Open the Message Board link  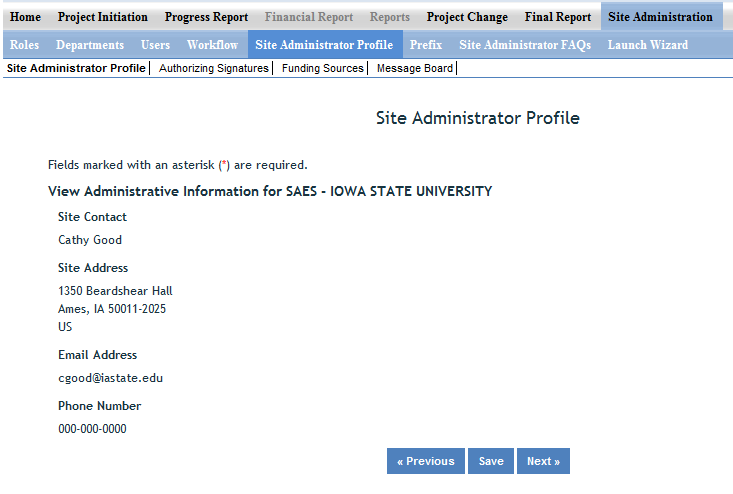[x=414, y=69]
